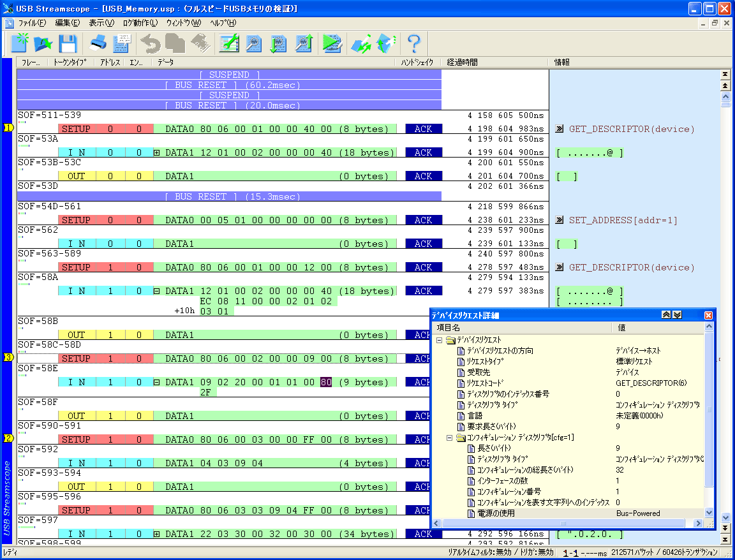Open the 編集(E) menu
This screenshot has height=560, width=735.
68,22
